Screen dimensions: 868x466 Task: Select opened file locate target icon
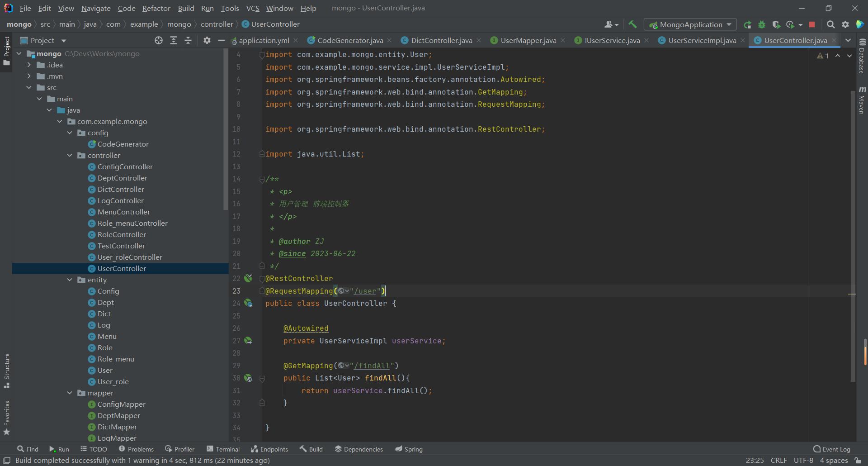(159, 40)
